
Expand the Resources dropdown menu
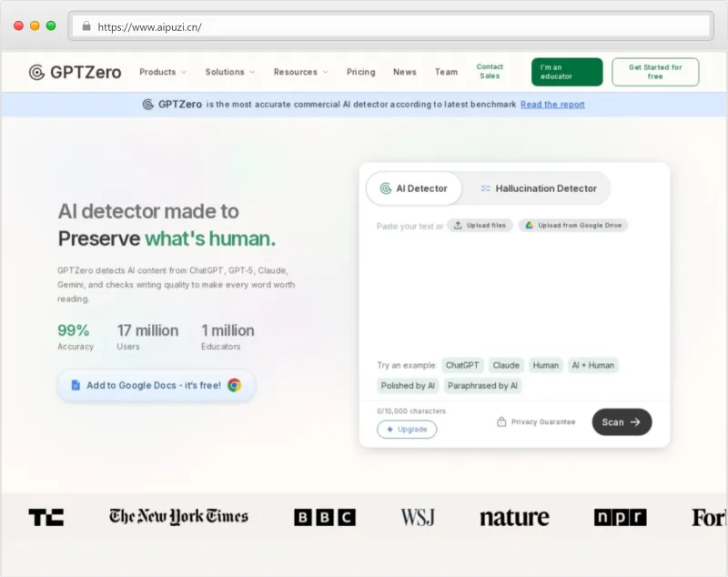(x=301, y=72)
